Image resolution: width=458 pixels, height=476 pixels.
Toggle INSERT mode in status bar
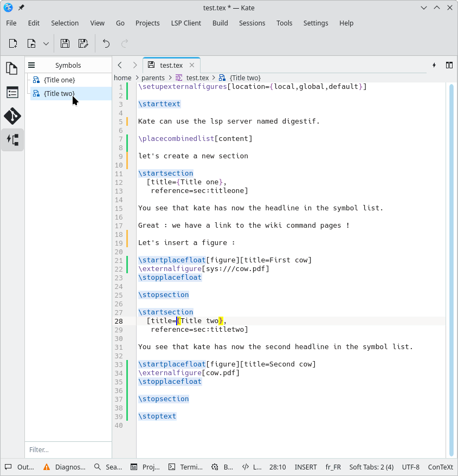[x=306, y=467]
